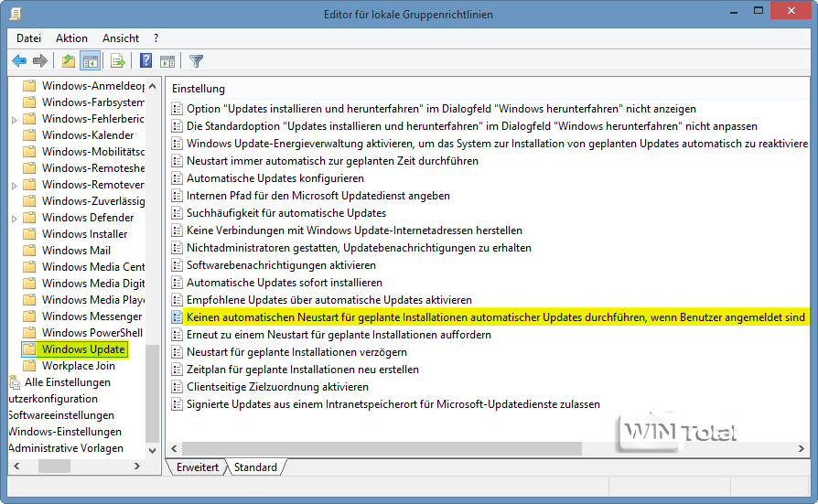Screen dimensions: 818x504
Task: Select Windows-Kalender in the tree
Action: click(88, 135)
